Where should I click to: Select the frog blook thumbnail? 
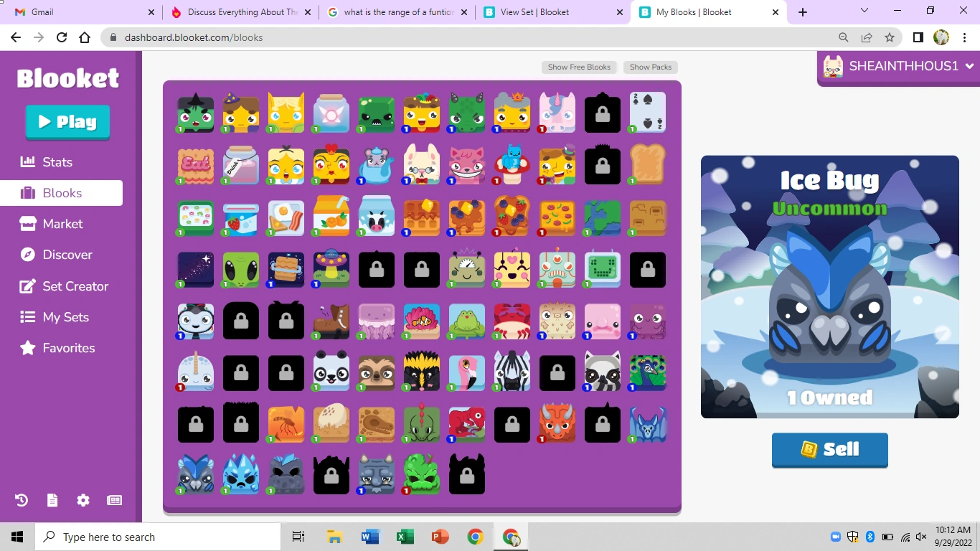pos(467,321)
